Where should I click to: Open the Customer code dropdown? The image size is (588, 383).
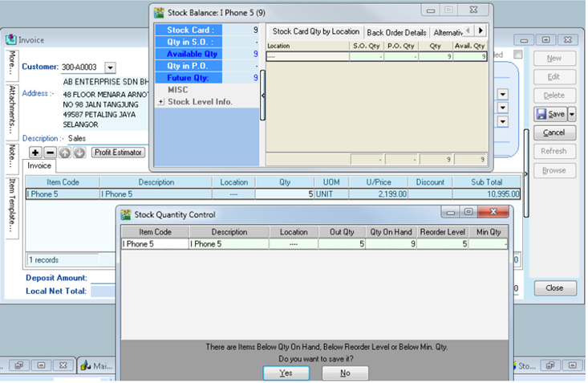pos(110,68)
